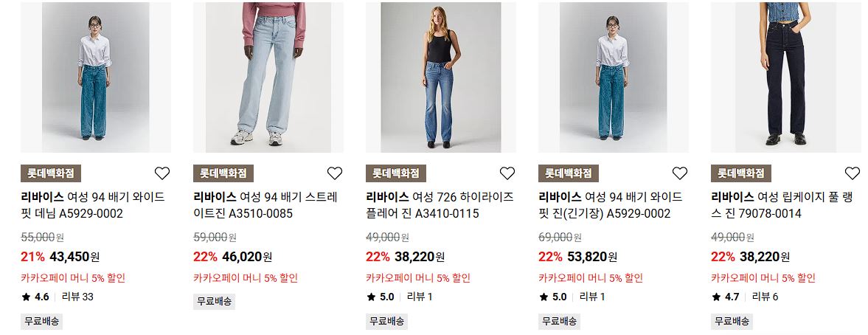Open the 4.6 star rating with 33 reviews
Screen dimensions: 868x335
(x=58, y=297)
